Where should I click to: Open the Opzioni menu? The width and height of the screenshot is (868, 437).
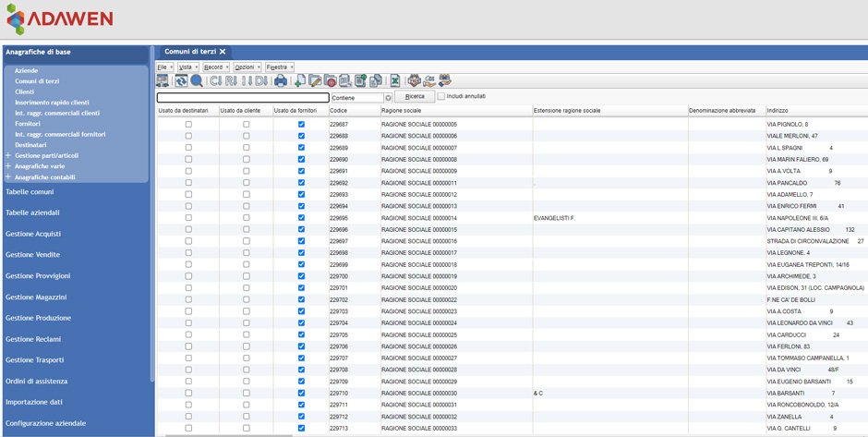(x=247, y=67)
